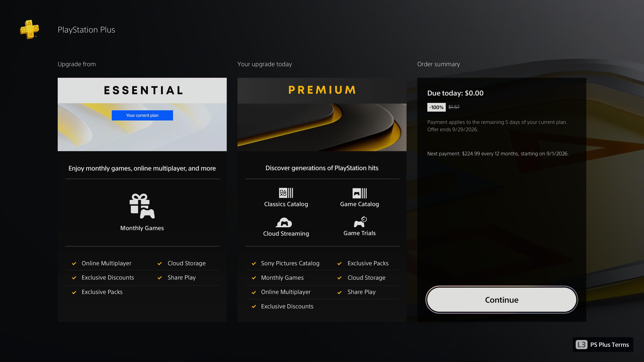This screenshot has width=644, height=362.
Task: Select the Essential plan banner image
Action: pos(142,127)
